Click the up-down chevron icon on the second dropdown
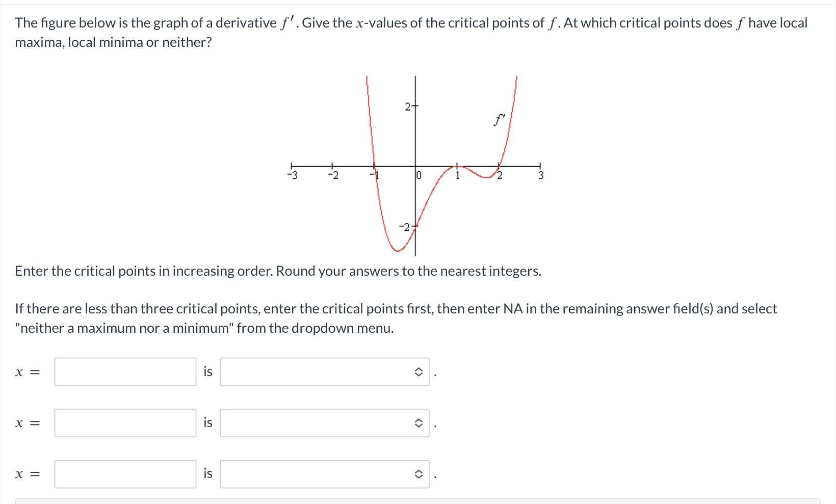The width and height of the screenshot is (836, 504). pos(418,423)
